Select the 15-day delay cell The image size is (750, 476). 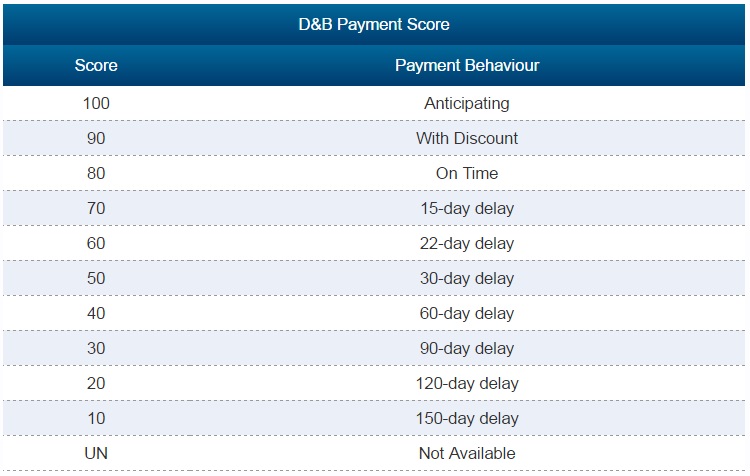coord(467,208)
